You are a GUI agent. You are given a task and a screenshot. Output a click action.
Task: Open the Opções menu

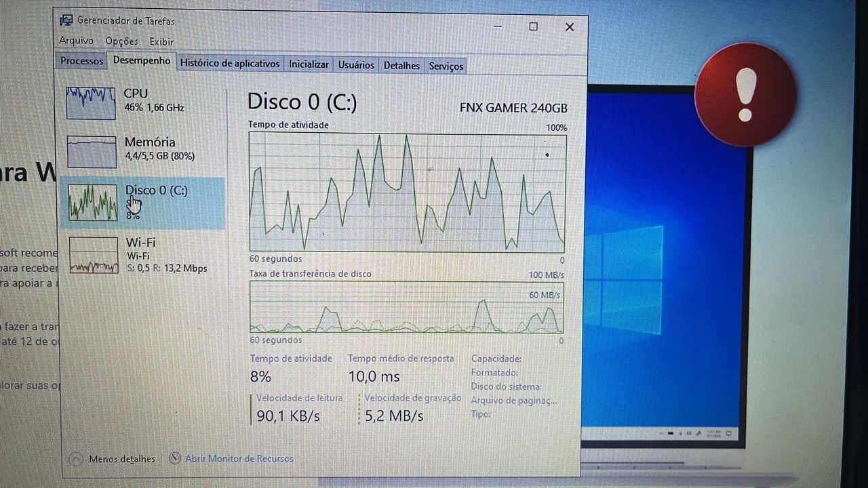[121, 41]
